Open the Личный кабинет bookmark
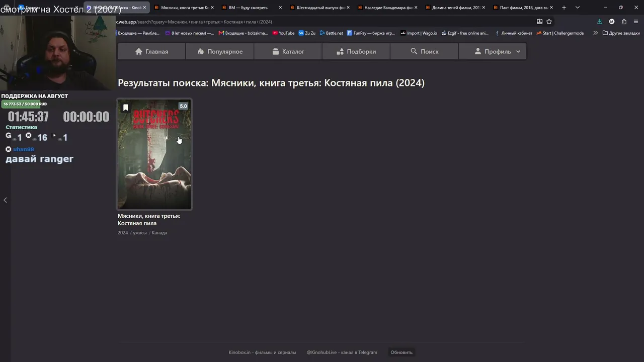 pos(513,33)
